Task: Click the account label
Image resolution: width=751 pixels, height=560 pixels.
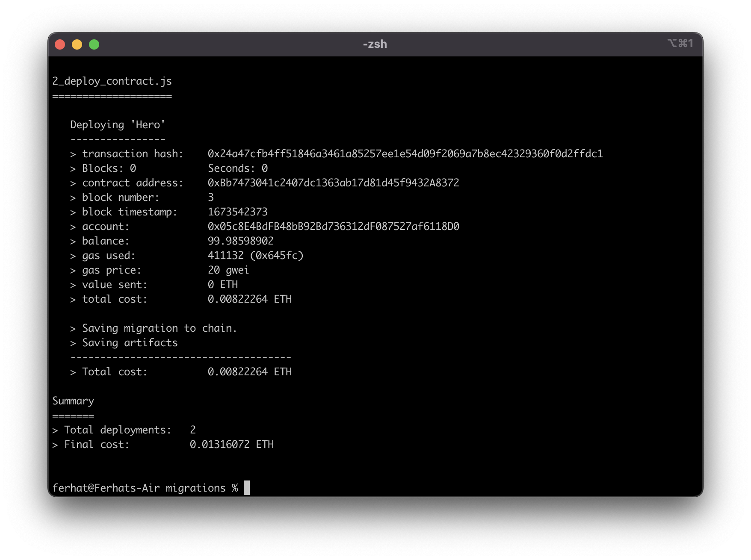Action: pyautogui.click(x=106, y=227)
